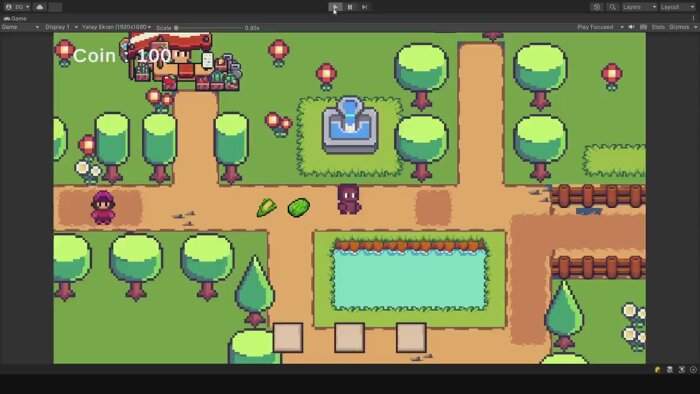
Task: Click the Play button
Action: coord(335,7)
